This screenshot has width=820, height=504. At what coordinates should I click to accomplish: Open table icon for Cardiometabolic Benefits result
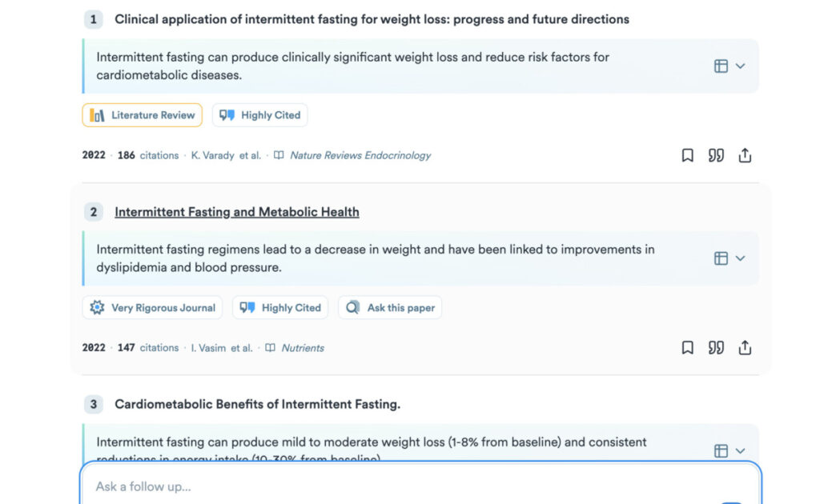pos(721,450)
